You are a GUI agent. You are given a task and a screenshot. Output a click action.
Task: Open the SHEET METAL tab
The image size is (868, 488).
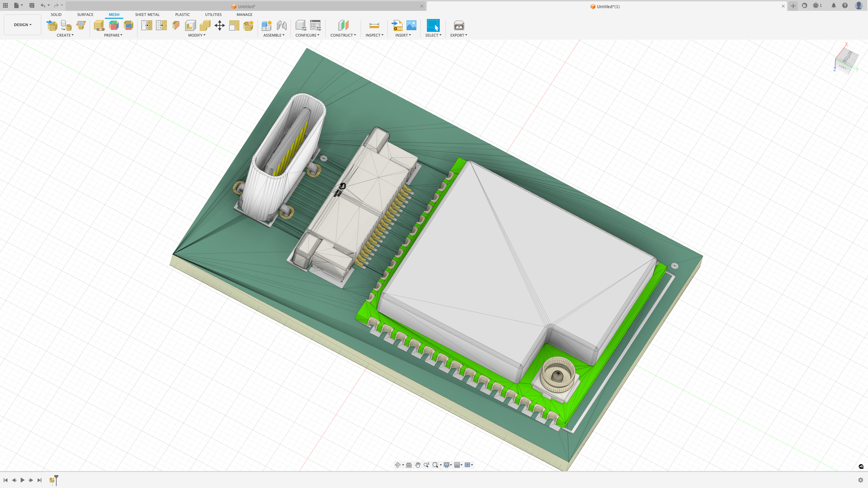point(147,15)
